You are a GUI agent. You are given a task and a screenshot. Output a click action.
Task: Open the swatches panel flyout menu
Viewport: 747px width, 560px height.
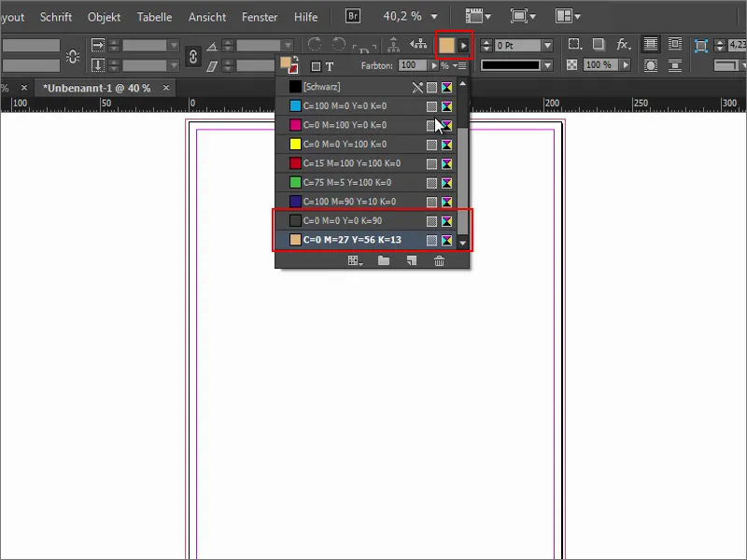pyautogui.click(x=461, y=65)
